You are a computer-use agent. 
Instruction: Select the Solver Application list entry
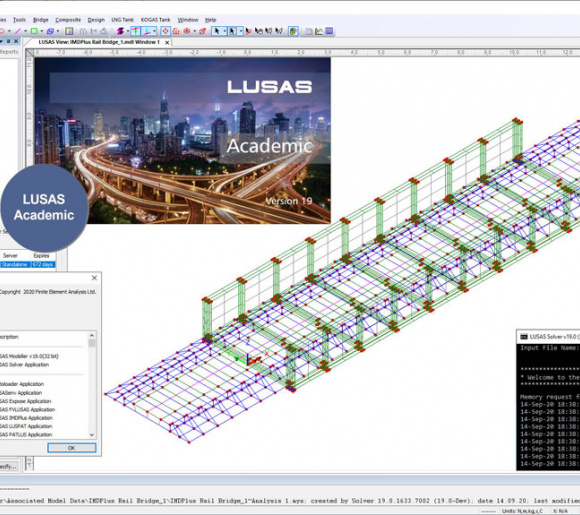tap(24, 365)
